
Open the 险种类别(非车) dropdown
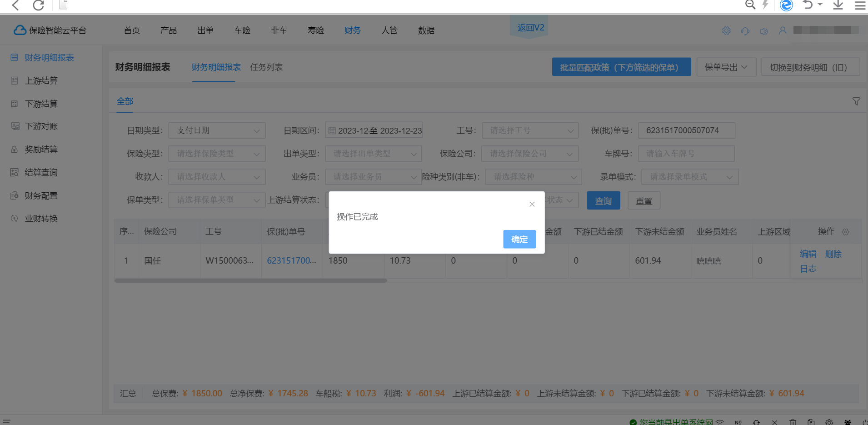click(534, 177)
